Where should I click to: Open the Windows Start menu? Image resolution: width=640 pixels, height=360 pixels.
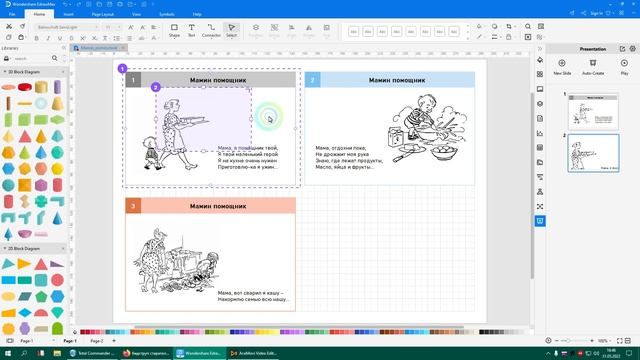[8, 353]
